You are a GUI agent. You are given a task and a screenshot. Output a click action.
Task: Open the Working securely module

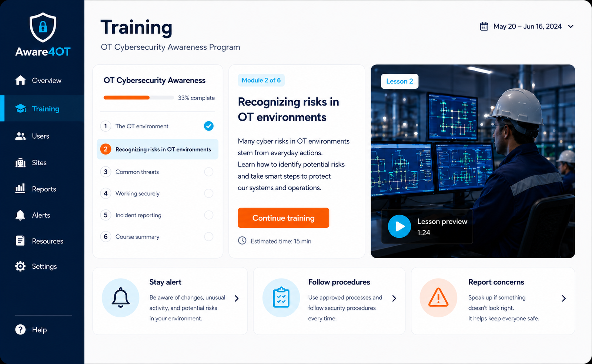pyautogui.click(x=157, y=193)
